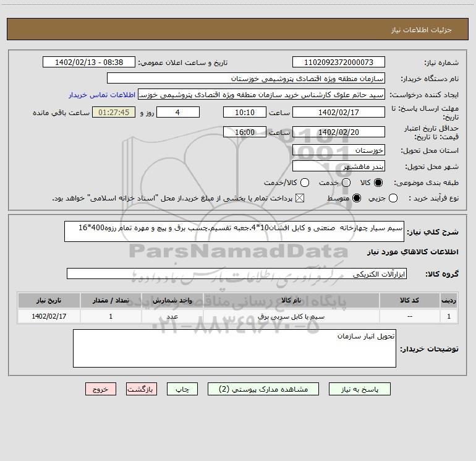This screenshot has height=461, width=476.
Task: Click the days remaining field showing 4
Action: click(178, 112)
